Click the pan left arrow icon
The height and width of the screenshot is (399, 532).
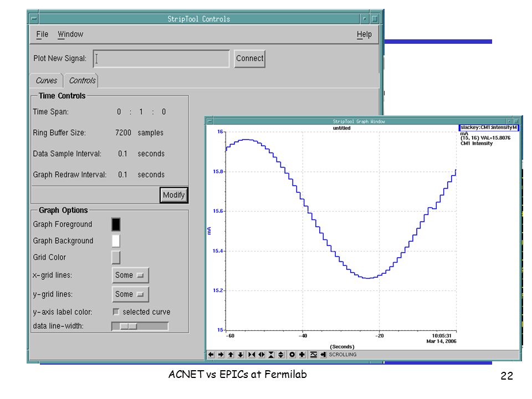click(x=211, y=355)
